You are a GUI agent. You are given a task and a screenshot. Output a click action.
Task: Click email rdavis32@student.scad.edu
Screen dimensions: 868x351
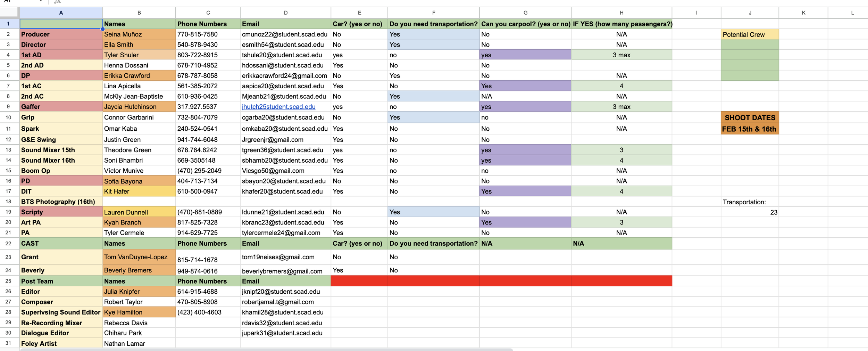tap(285, 323)
